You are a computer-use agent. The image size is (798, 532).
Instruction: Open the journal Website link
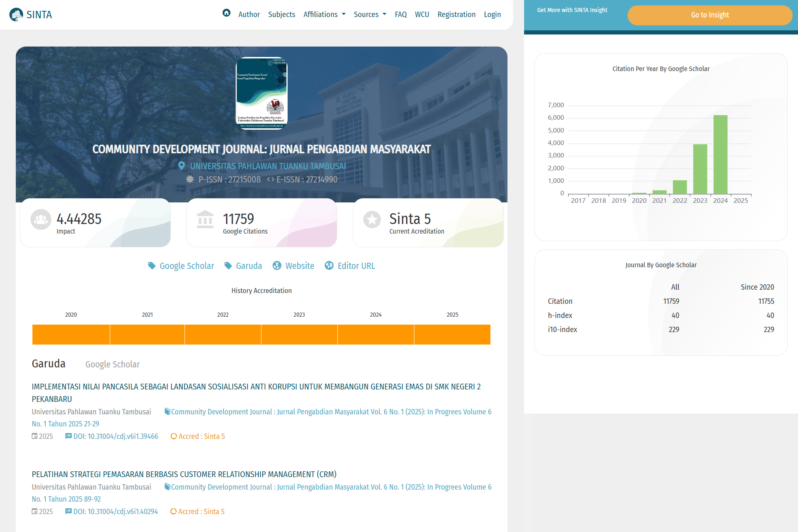(300, 266)
